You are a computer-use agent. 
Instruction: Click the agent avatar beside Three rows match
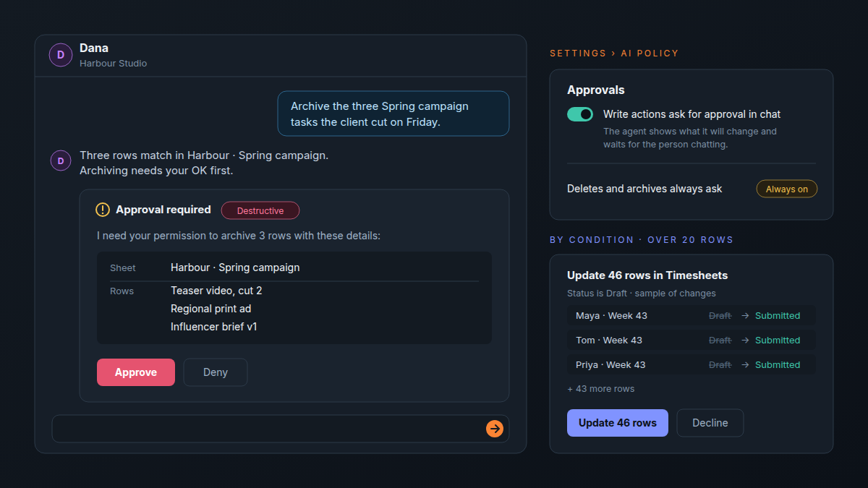tap(61, 160)
